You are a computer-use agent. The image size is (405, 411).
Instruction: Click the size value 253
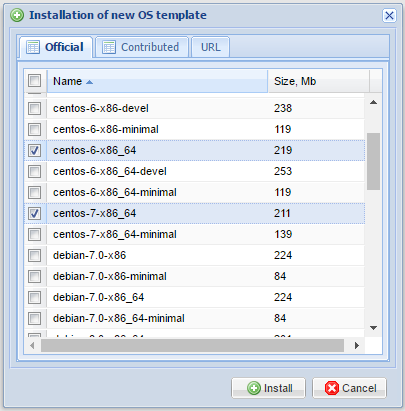click(283, 171)
